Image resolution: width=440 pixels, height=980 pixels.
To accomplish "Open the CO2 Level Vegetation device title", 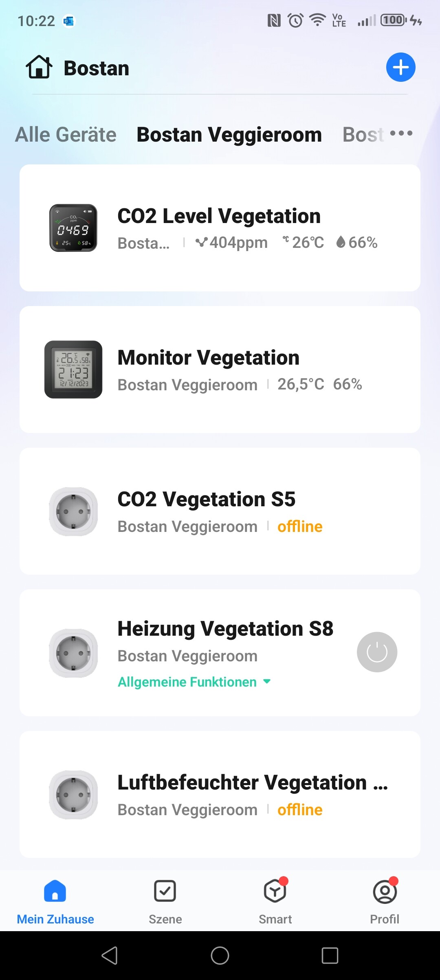I will pos(219,216).
